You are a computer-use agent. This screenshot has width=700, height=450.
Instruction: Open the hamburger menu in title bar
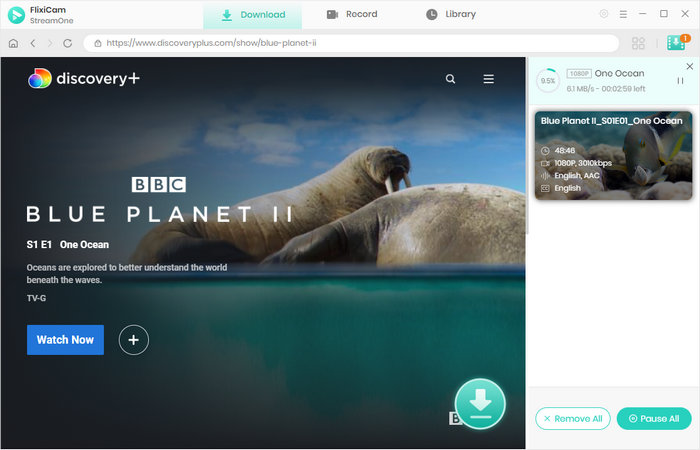click(x=623, y=14)
